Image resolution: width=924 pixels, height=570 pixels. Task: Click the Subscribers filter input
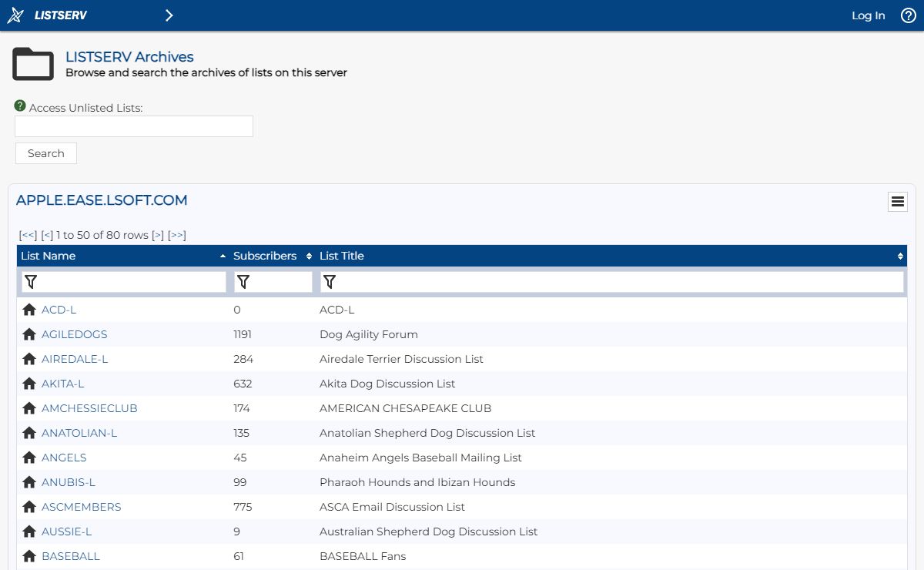click(x=273, y=282)
